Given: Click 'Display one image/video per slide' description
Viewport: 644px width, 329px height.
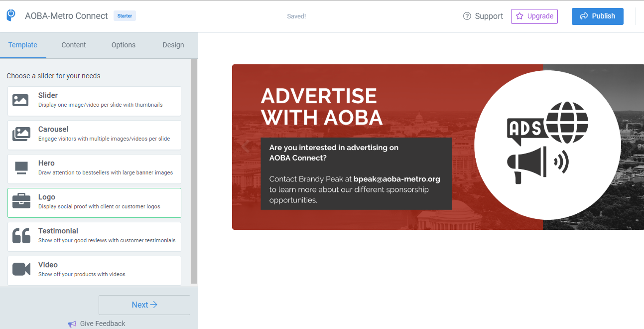Looking at the screenshot, I should (100, 105).
